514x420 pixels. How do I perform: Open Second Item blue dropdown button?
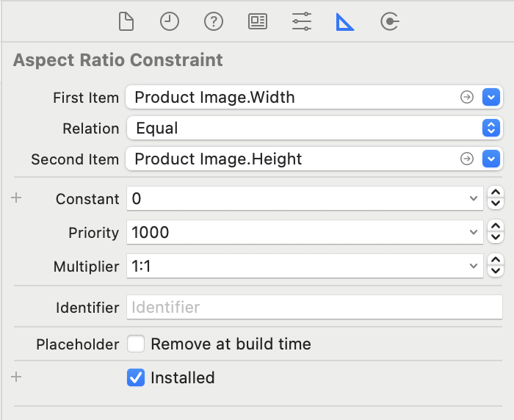(491, 159)
